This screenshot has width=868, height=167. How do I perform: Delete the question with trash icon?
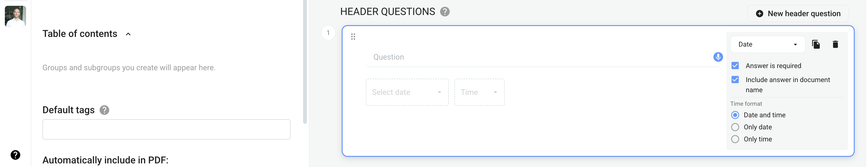click(x=835, y=45)
